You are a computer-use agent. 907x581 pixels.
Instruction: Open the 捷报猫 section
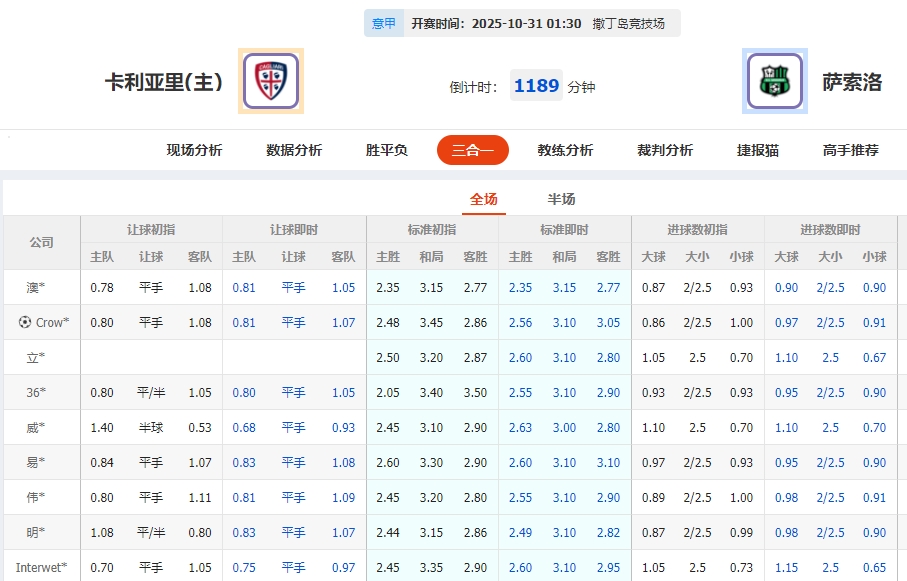(x=757, y=150)
